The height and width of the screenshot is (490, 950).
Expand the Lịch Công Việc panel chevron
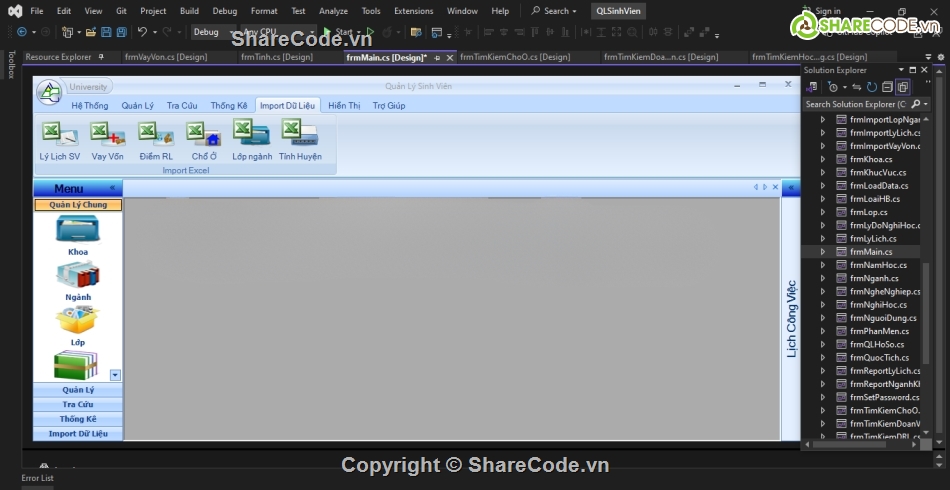coord(791,188)
